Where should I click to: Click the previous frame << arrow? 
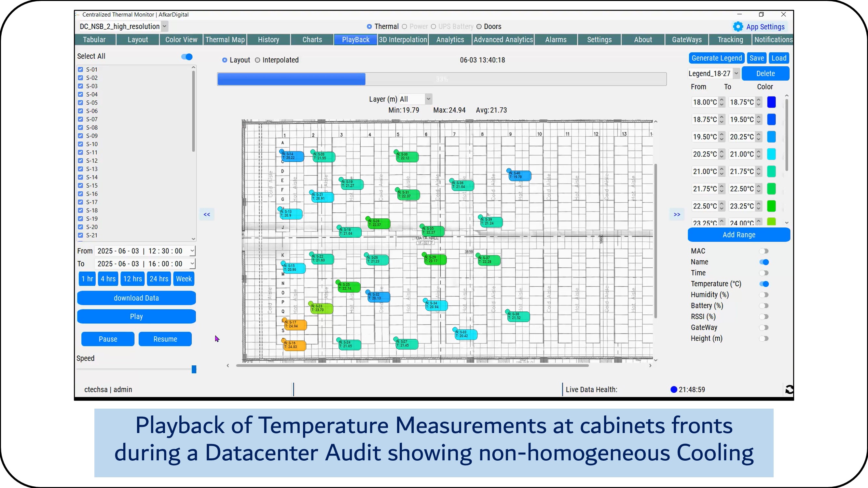(207, 214)
